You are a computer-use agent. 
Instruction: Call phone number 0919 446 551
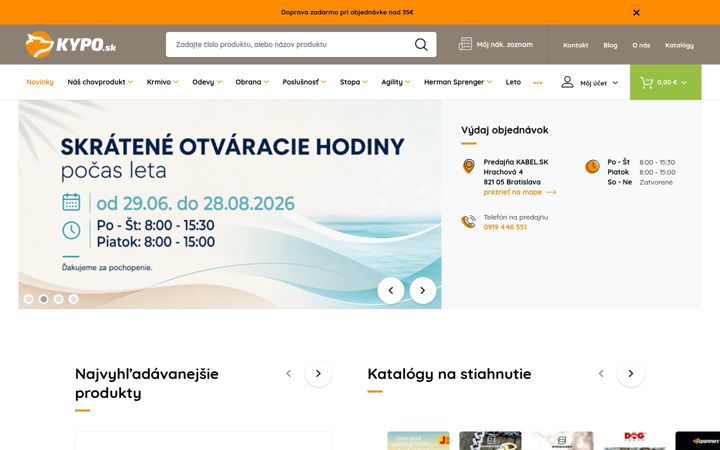[505, 227]
